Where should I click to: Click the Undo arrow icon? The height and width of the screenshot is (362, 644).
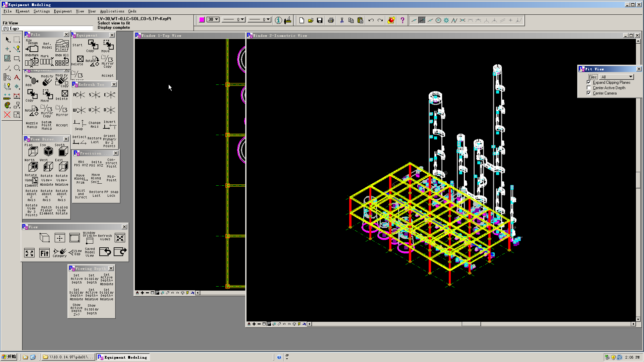[x=371, y=20]
